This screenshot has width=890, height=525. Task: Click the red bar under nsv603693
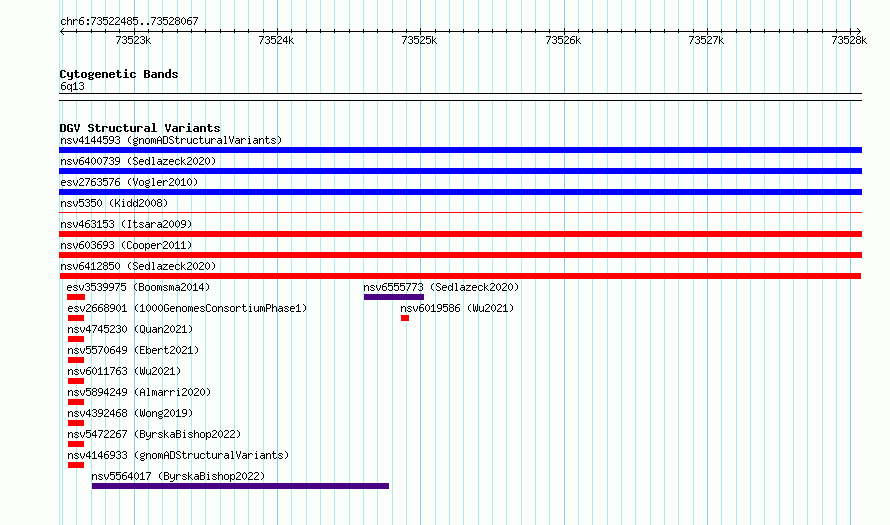click(x=460, y=255)
